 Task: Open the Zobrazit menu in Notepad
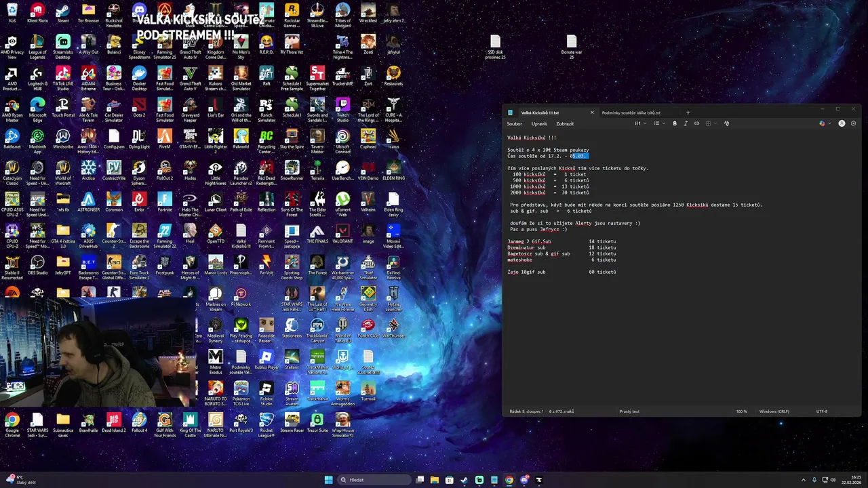point(565,123)
